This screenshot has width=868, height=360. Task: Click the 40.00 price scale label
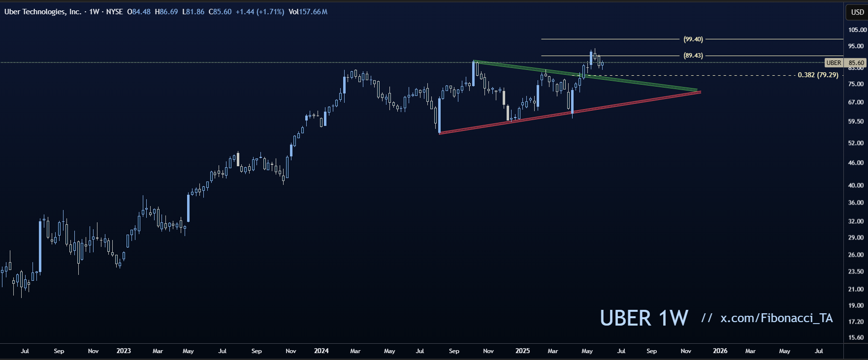(x=856, y=185)
